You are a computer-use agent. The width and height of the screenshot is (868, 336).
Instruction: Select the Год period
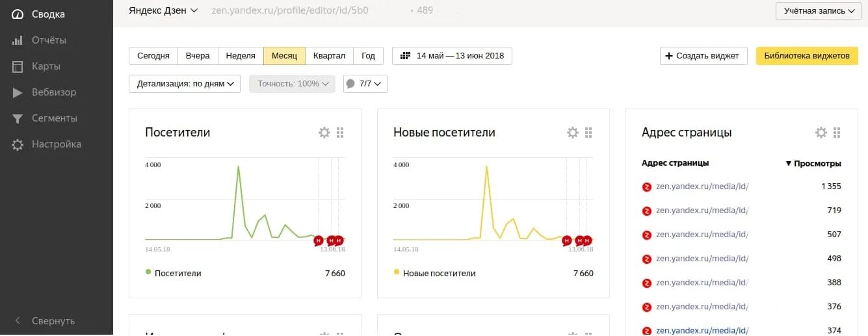(x=368, y=56)
